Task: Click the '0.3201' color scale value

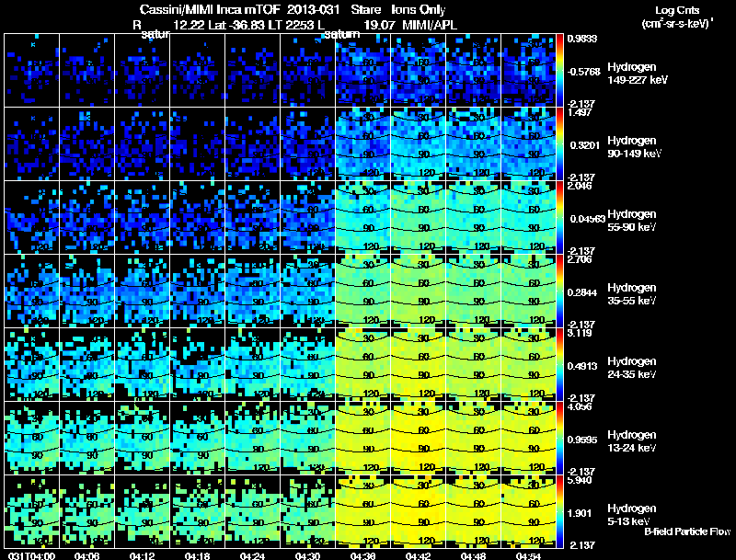Action: tap(584, 145)
